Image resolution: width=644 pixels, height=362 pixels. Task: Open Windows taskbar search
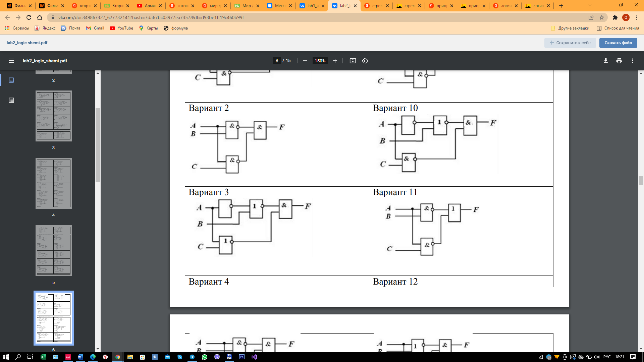point(18,357)
